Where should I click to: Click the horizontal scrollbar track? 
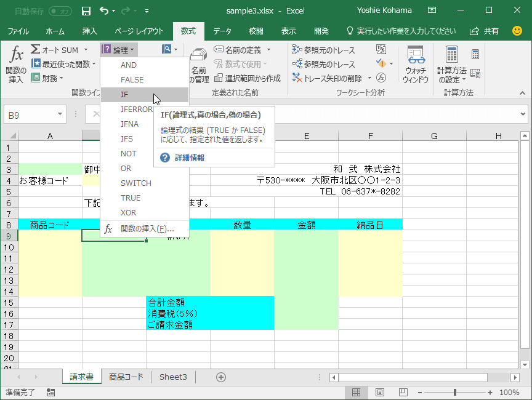coord(499,377)
